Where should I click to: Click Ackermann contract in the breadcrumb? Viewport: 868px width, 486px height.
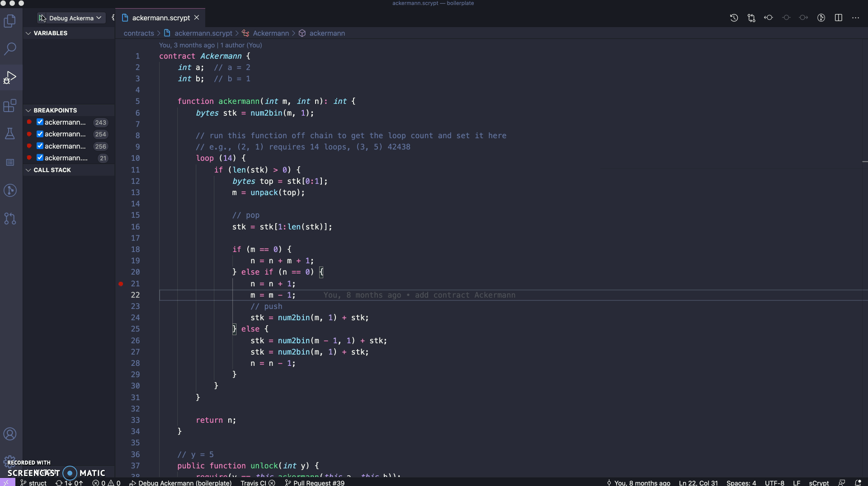(270, 33)
